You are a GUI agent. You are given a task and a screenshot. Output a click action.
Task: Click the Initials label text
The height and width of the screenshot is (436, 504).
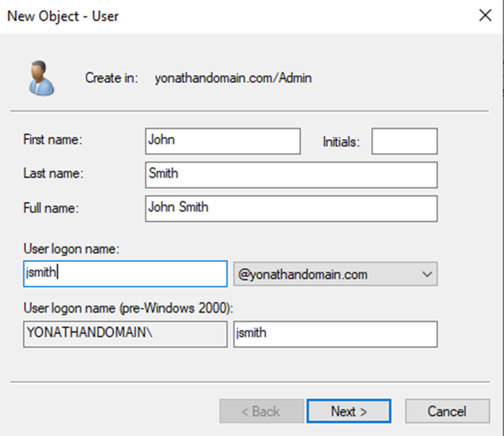(x=341, y=141)
